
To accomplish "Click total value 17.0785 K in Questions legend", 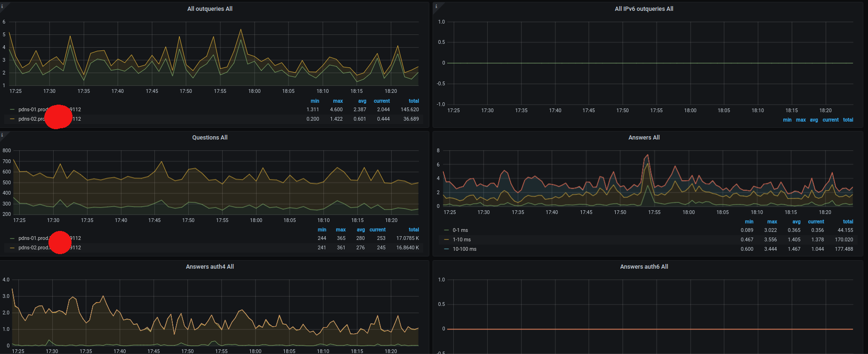I will [x=408, y=238].
